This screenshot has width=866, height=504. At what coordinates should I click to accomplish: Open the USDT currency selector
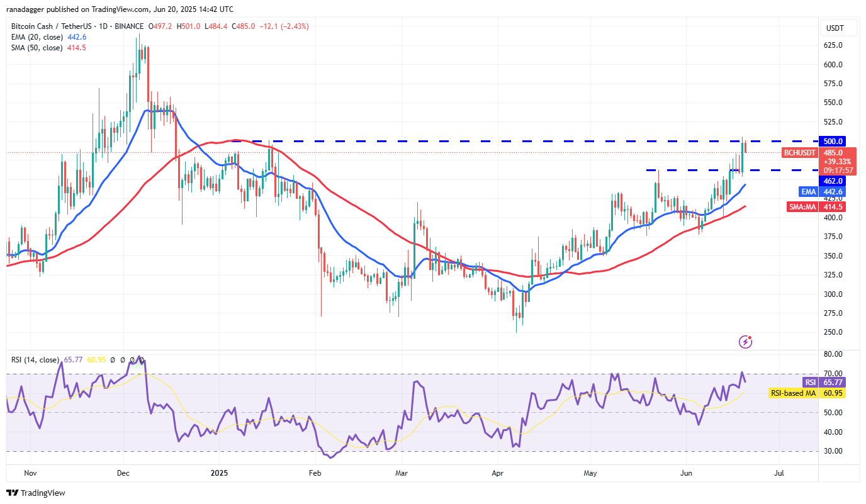835,28
